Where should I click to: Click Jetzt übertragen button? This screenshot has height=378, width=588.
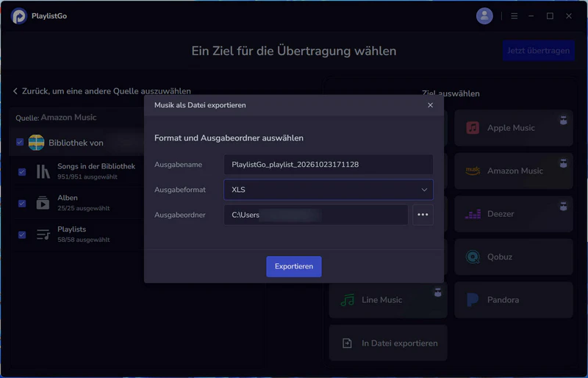click(x=538, y=51)
